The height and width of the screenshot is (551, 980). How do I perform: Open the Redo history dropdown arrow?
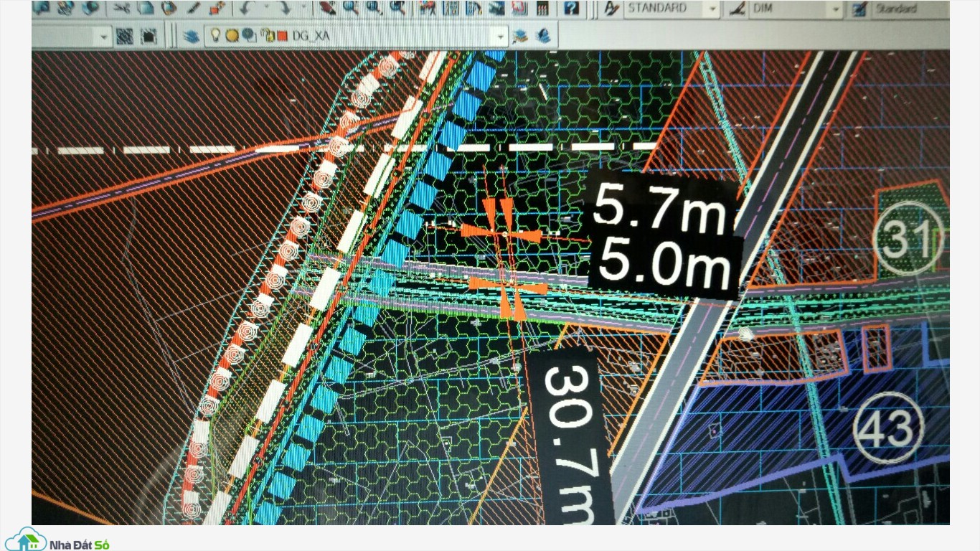point(303,8)
